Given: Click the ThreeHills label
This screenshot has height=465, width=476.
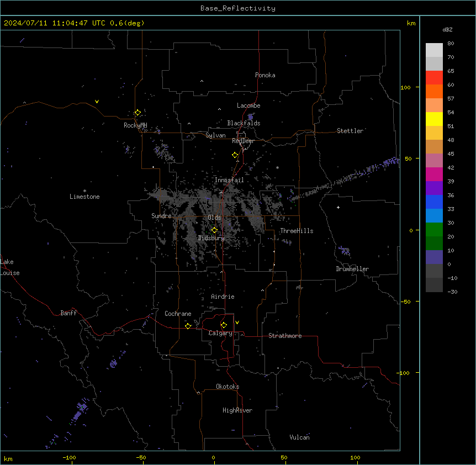Looking at the screenshot, I should tap(297, 231).
